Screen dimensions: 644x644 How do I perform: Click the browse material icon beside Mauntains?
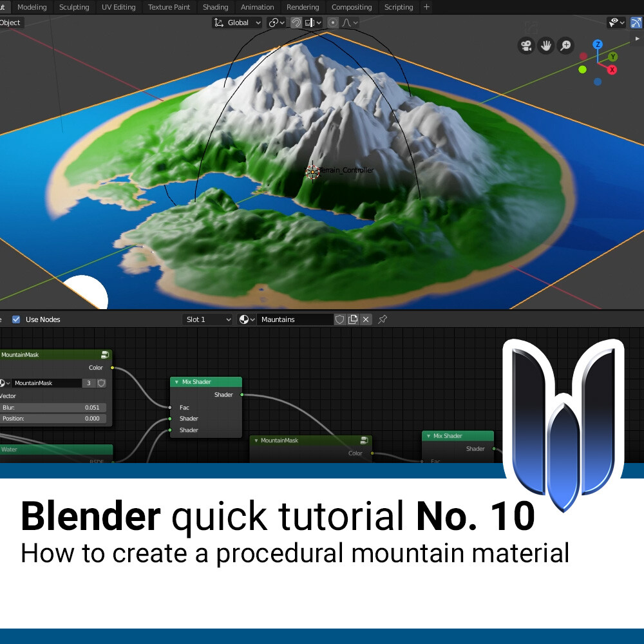pyautogui.click(x=243, y=319)
